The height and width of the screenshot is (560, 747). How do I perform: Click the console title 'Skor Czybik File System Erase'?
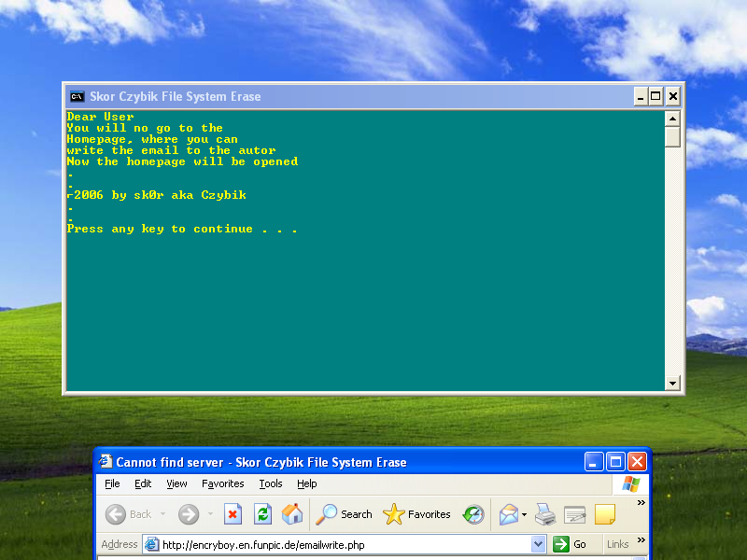click(x=176, y=97)
